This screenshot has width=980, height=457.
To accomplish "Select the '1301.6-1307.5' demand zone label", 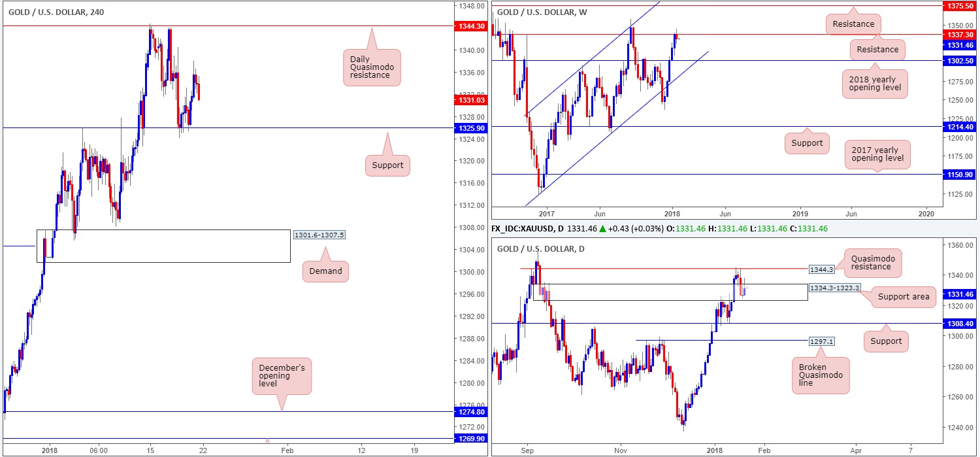I will tap(319, 235).
